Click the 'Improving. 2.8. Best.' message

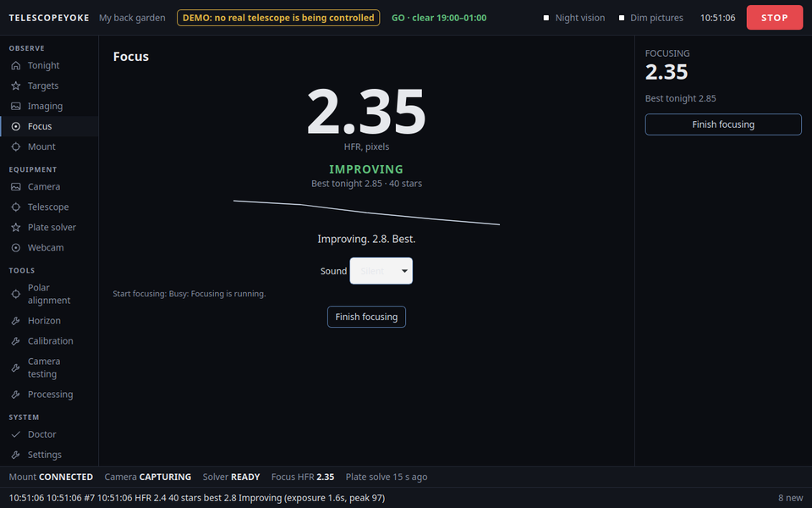[366, 239]
